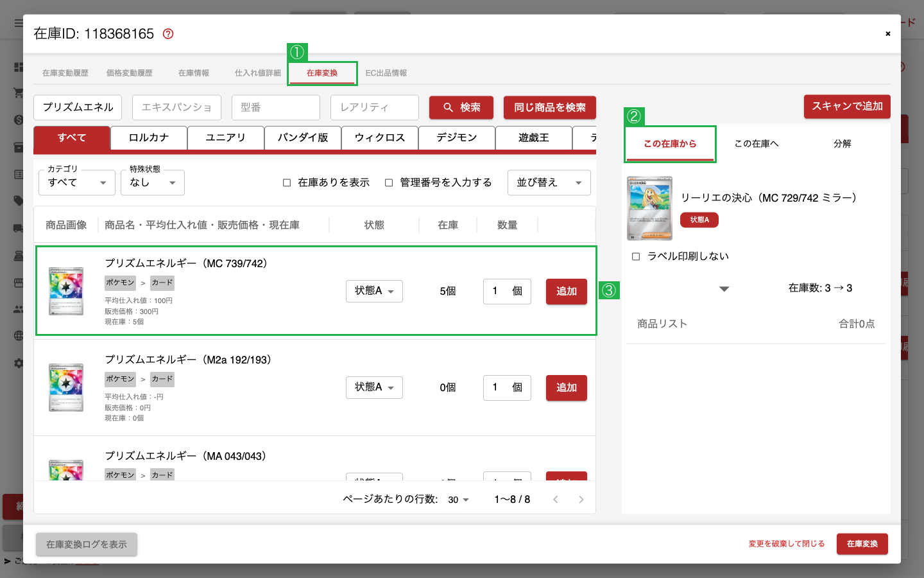Expand the triangle next to 在庫数
The height and width of the screenshot is (578, 924).
[724, 289]
